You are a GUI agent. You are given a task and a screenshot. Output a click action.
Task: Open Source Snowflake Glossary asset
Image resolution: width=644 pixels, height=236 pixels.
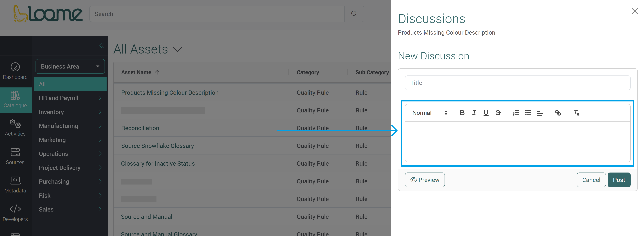click(x=157, y=146)
